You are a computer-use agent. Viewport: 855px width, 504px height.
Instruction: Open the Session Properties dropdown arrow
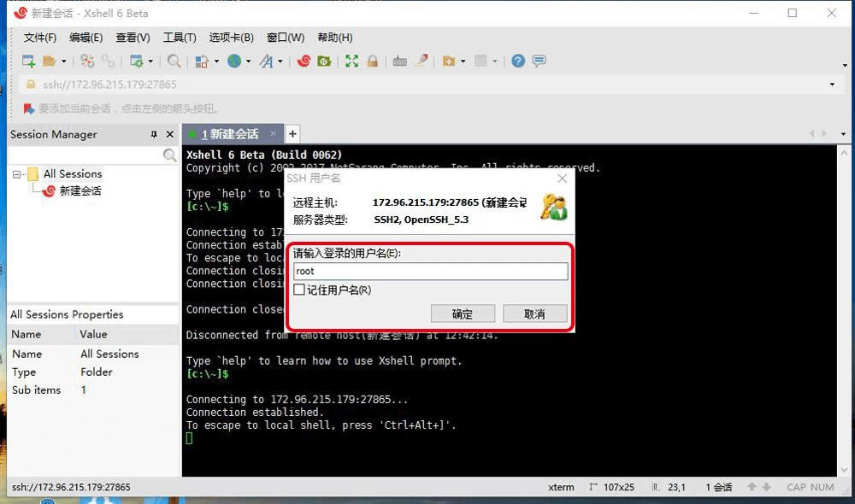click(x=150, y=61)
